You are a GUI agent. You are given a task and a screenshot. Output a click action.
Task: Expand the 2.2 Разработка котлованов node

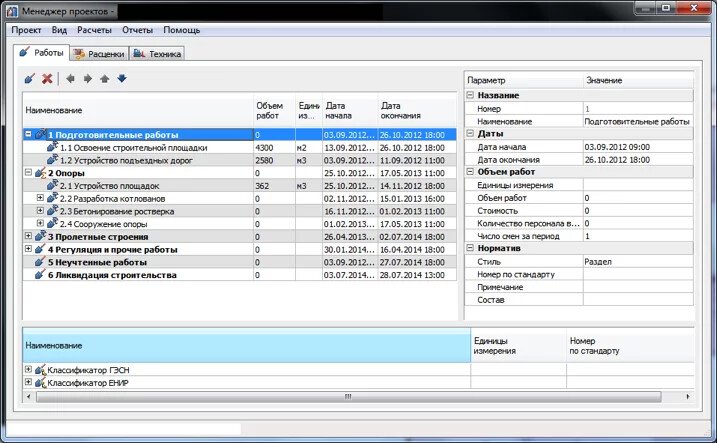tap(40, 198)
